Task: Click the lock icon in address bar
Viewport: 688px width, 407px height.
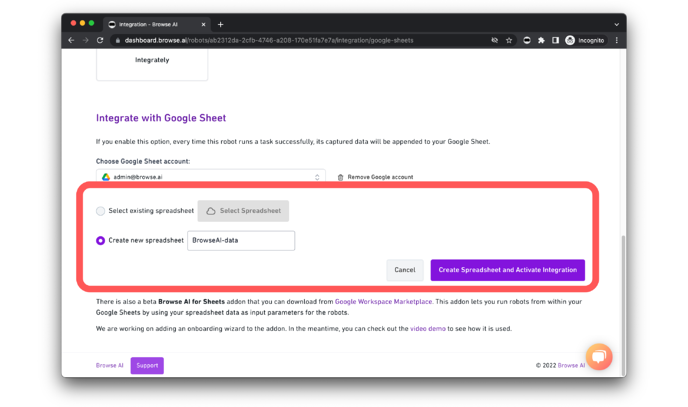Action: coord(117,40)
